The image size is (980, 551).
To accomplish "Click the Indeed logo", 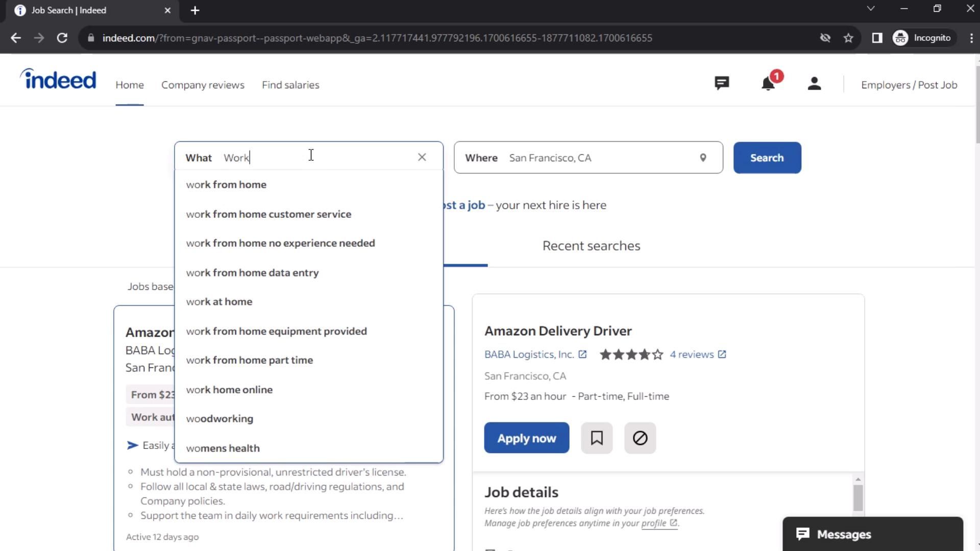I will (58, 80).
